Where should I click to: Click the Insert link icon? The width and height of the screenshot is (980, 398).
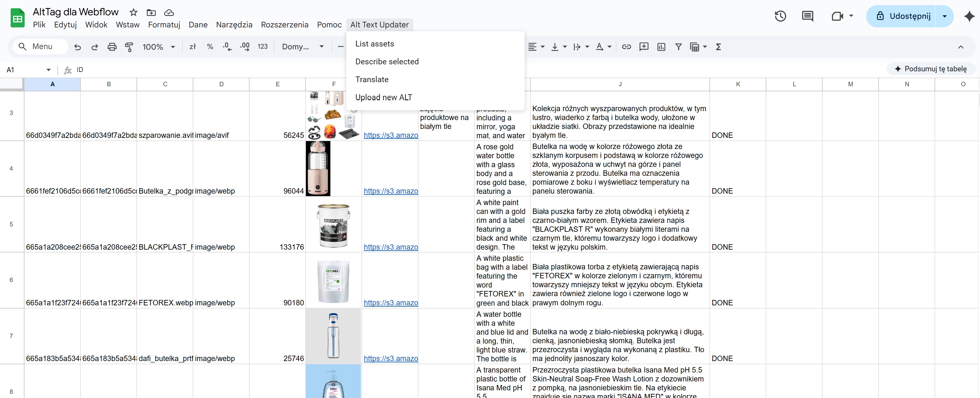[627, 46]
